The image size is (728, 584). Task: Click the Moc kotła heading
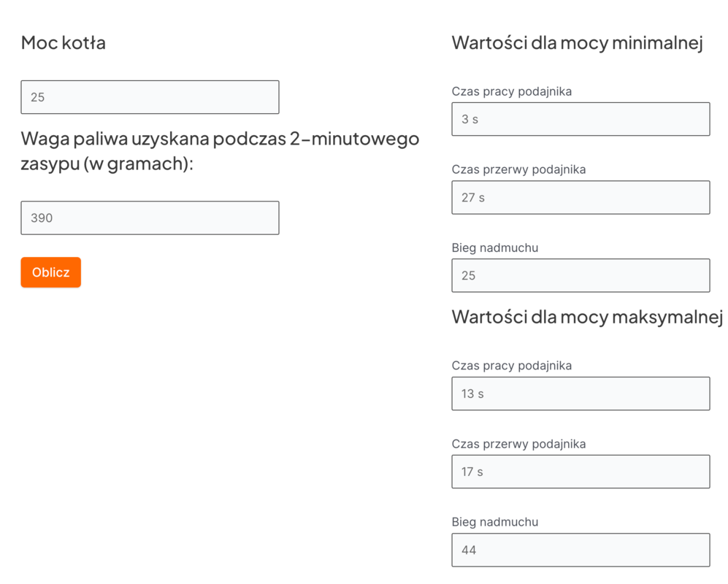(x=64, y=42)
